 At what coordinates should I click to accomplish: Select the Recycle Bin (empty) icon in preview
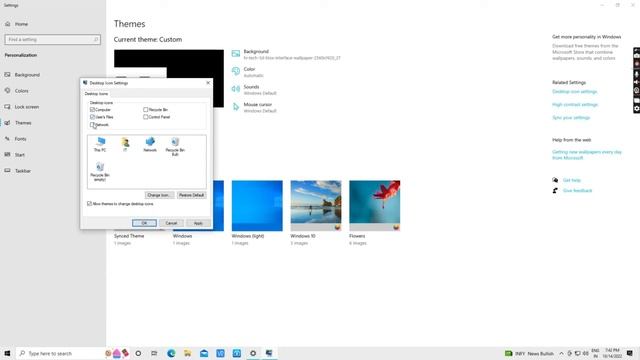[x=100, y=171]
